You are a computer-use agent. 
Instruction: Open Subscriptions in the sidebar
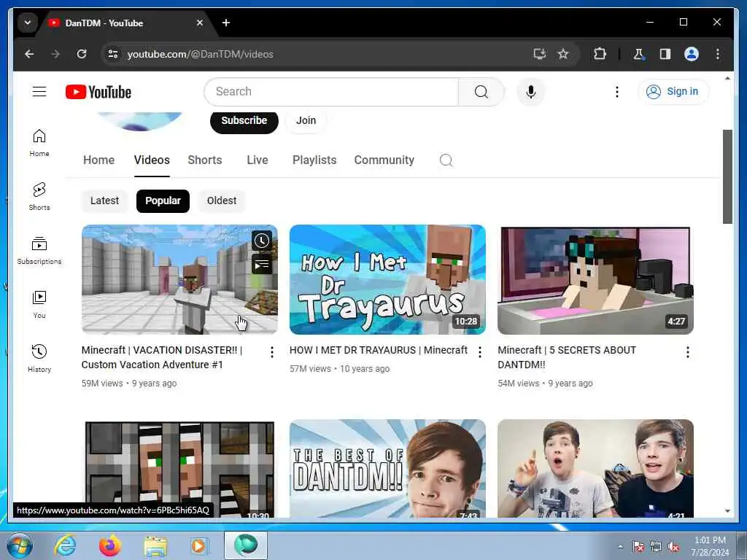39,251
